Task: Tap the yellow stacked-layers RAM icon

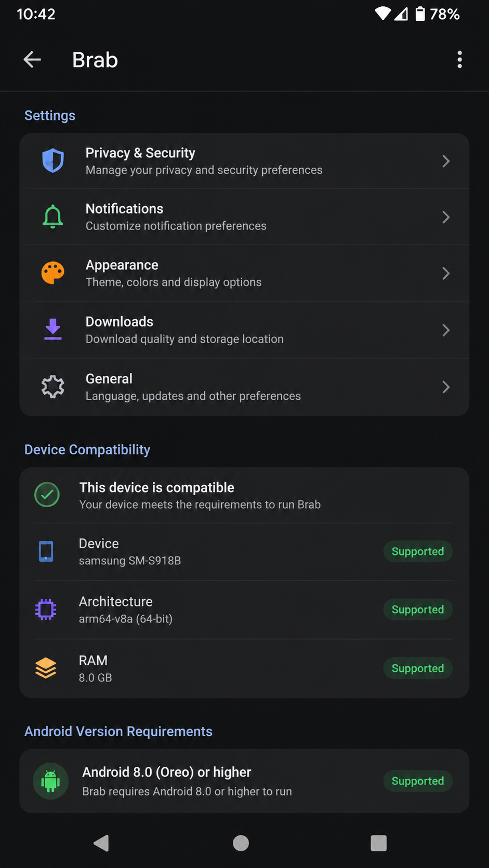Action: click(46, 668)
